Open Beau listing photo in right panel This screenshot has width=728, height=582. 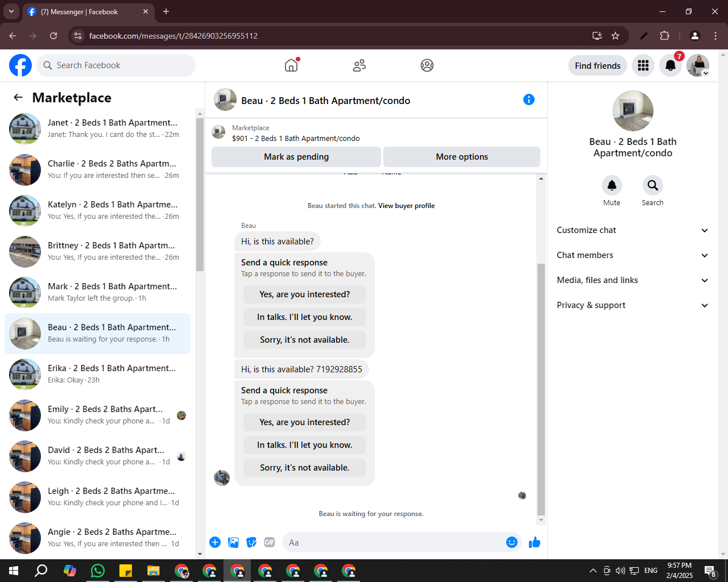pyautogui.click(x=633, y=111)
